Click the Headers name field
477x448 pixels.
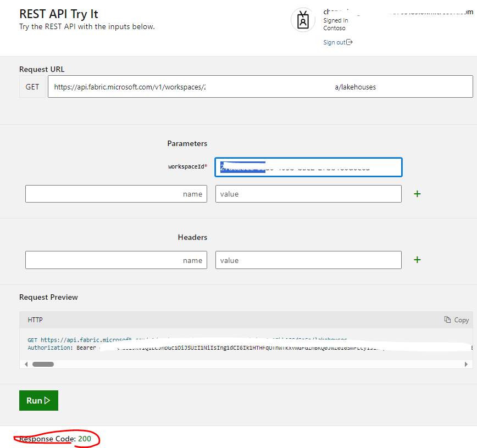116,260
